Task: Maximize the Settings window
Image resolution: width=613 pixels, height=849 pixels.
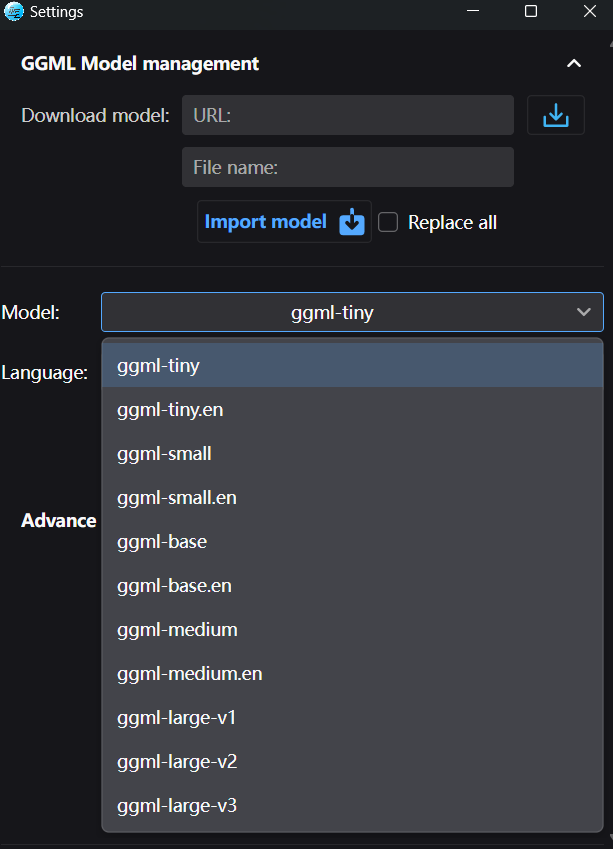Action: (x=531, y=11)
